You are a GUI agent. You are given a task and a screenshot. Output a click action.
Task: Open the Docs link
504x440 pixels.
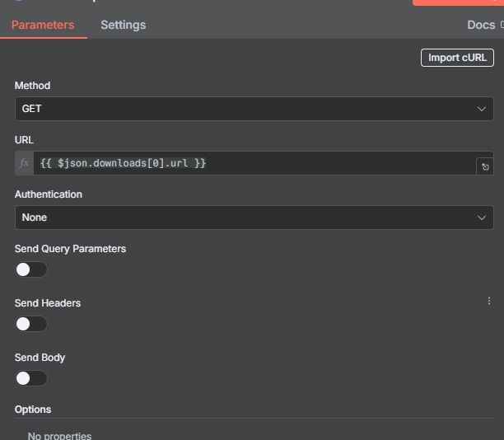(x=481, y=25)
